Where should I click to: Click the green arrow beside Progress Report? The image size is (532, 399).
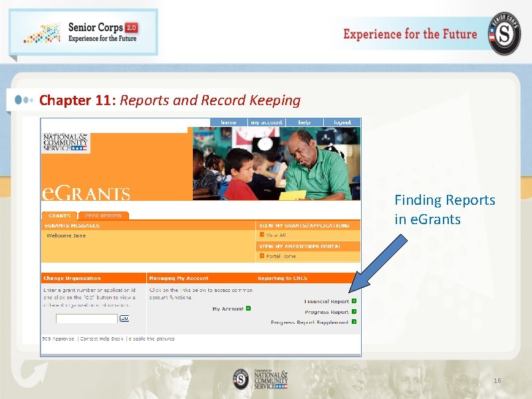(x=354, y=312)
